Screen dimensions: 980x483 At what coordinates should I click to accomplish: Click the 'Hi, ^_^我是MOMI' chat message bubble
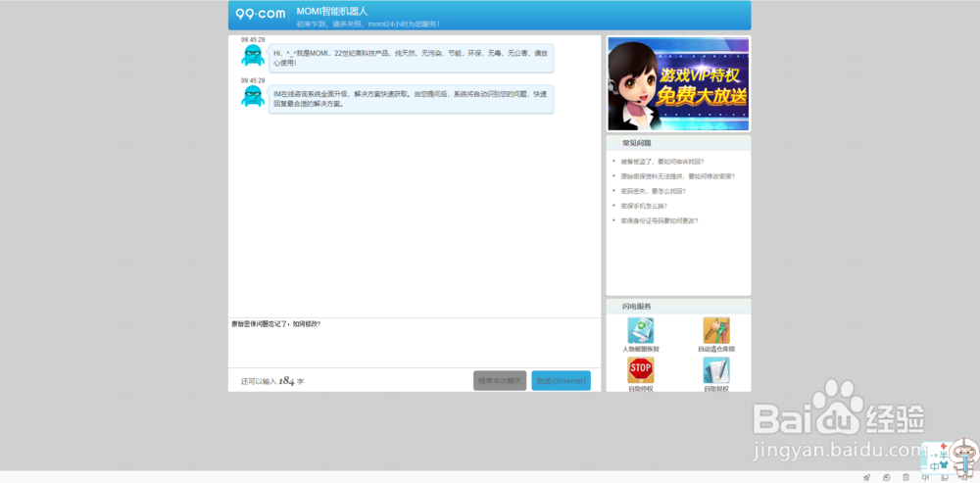pos(412,58)
